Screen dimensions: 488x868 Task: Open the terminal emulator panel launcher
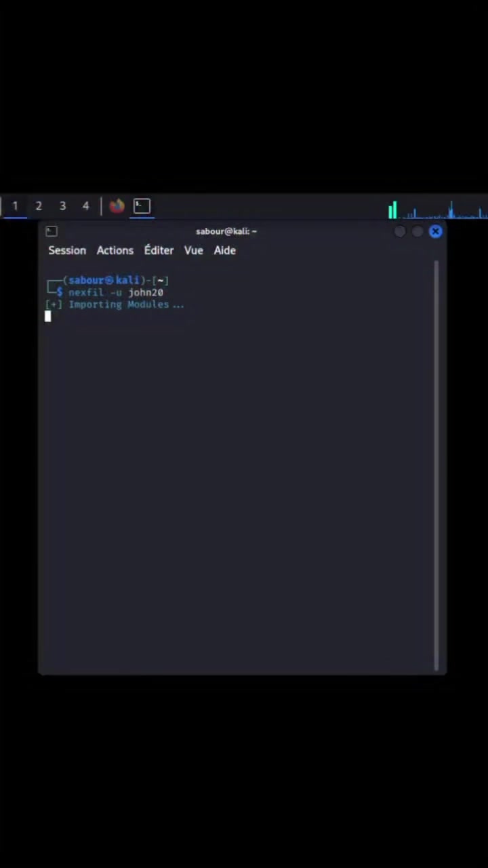142,205
